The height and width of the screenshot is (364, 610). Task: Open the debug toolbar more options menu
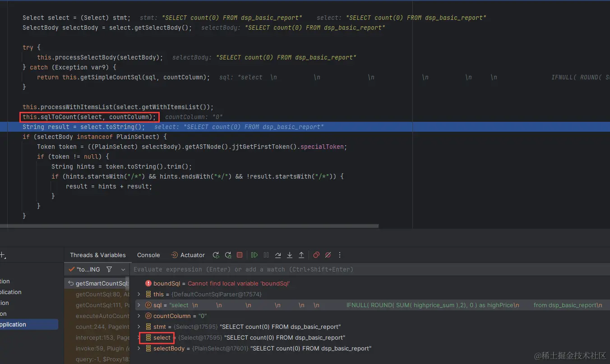[340, 255]
